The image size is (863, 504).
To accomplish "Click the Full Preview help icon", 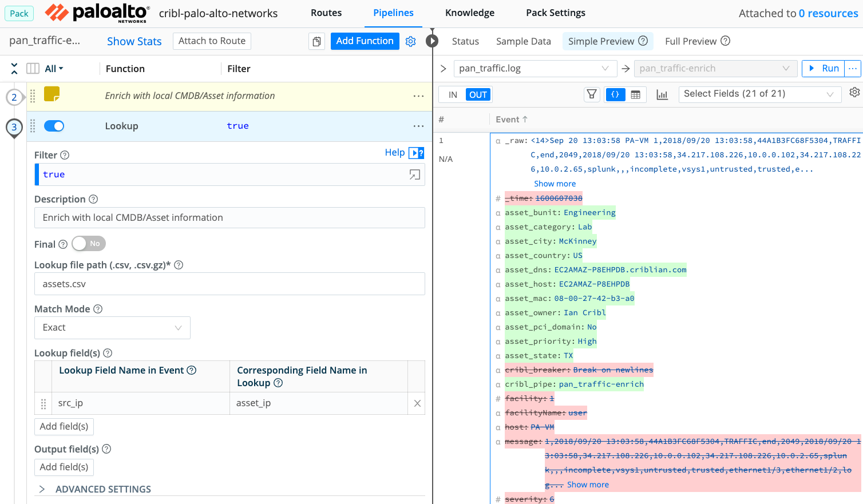I will (725, 41).
